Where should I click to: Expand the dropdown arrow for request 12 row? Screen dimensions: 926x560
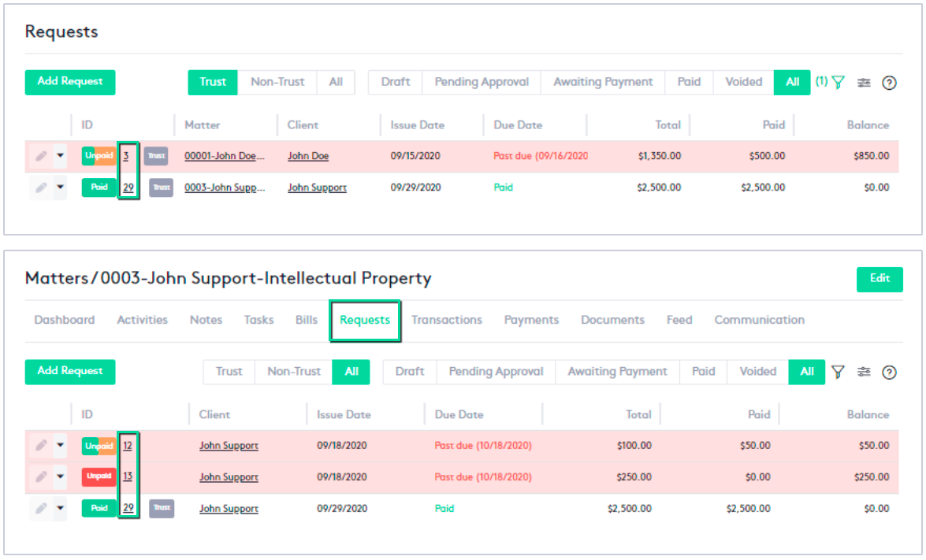[x=60, y=445]
